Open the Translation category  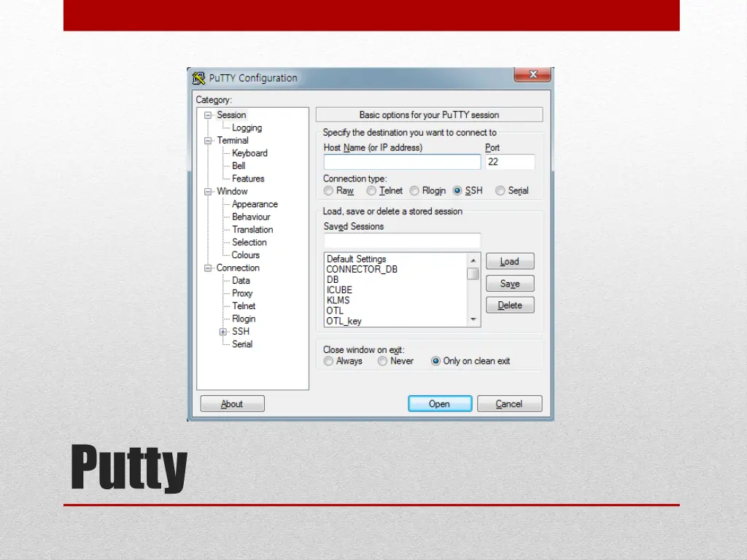point(252,230)
